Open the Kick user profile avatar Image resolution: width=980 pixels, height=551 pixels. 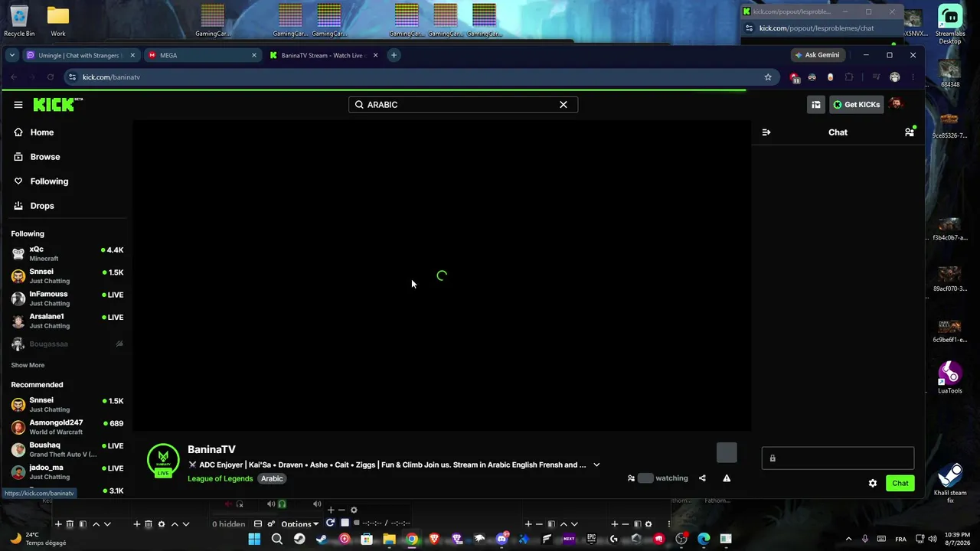coord(897,104)
